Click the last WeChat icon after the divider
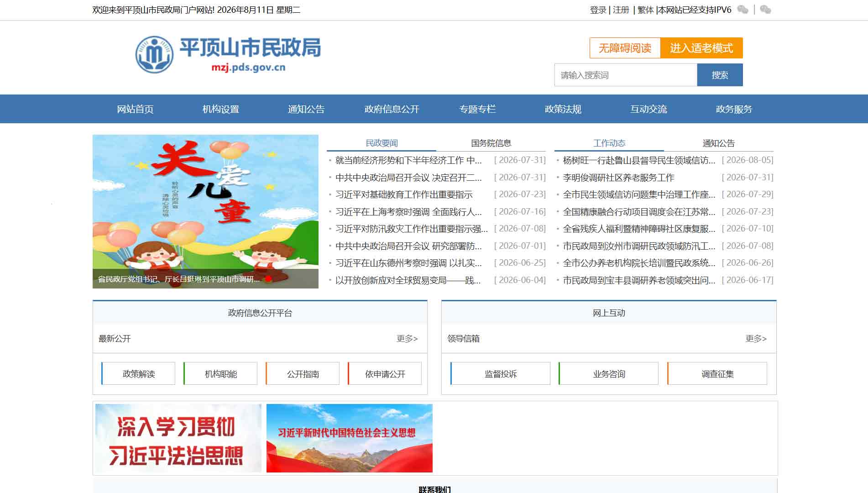This screenshot has height=493, width=868. [x=766, y=10]
